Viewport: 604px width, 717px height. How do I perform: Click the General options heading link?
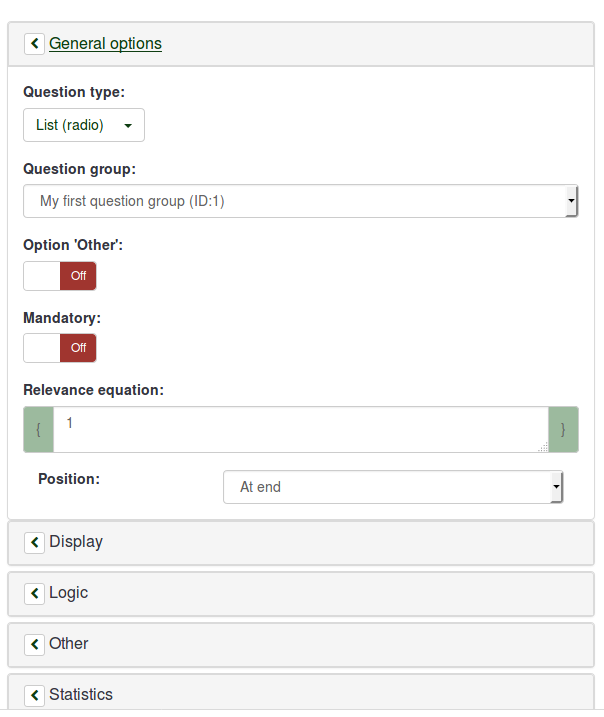[105, 44]
